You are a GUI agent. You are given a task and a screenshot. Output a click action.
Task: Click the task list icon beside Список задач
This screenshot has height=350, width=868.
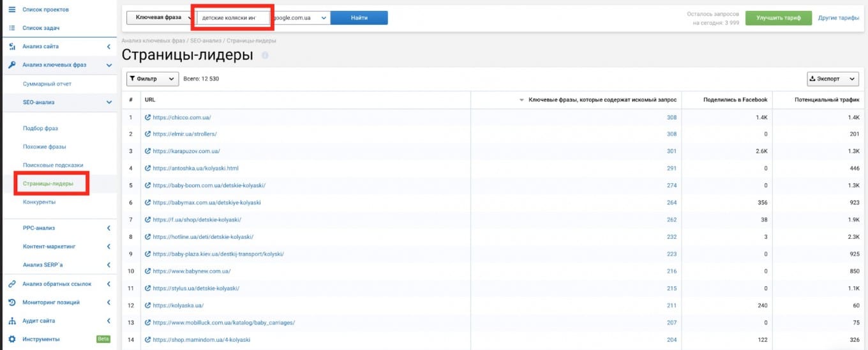11,28
